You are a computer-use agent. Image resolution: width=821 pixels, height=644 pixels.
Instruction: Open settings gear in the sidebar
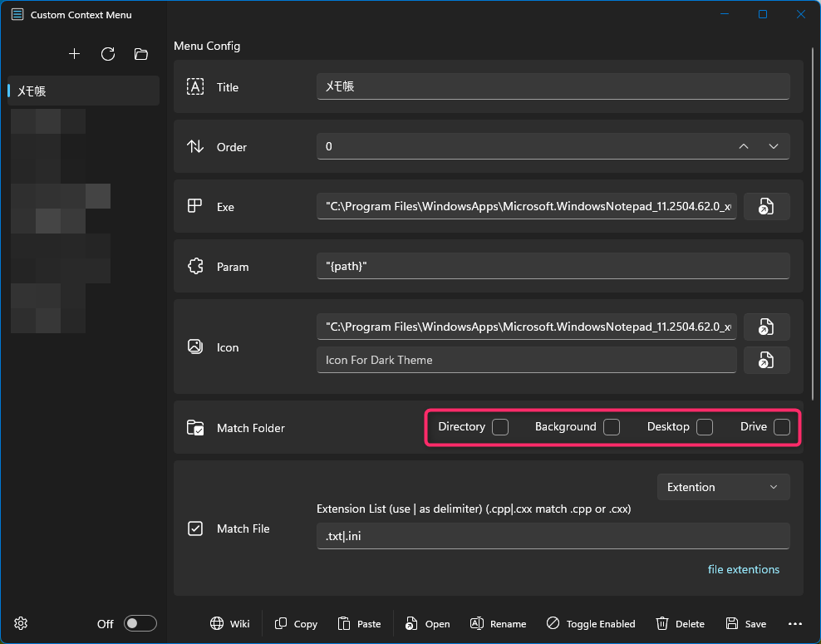click(21, 623)
